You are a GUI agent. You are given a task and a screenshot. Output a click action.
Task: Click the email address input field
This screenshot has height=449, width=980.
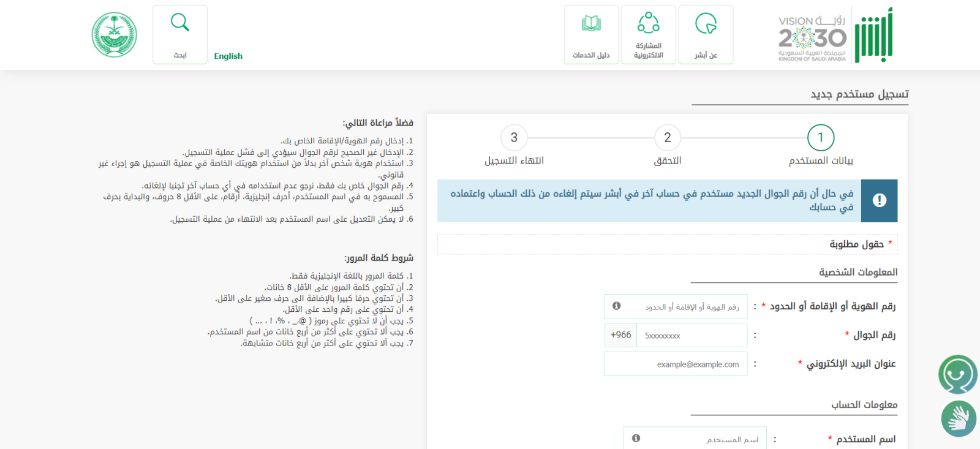pyautogui.click(x=676, y=364)
